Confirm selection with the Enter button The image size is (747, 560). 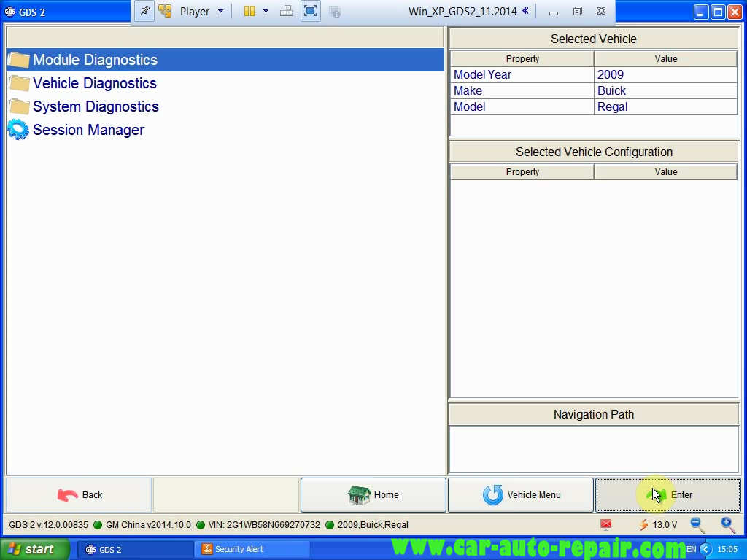coord(668,495)
